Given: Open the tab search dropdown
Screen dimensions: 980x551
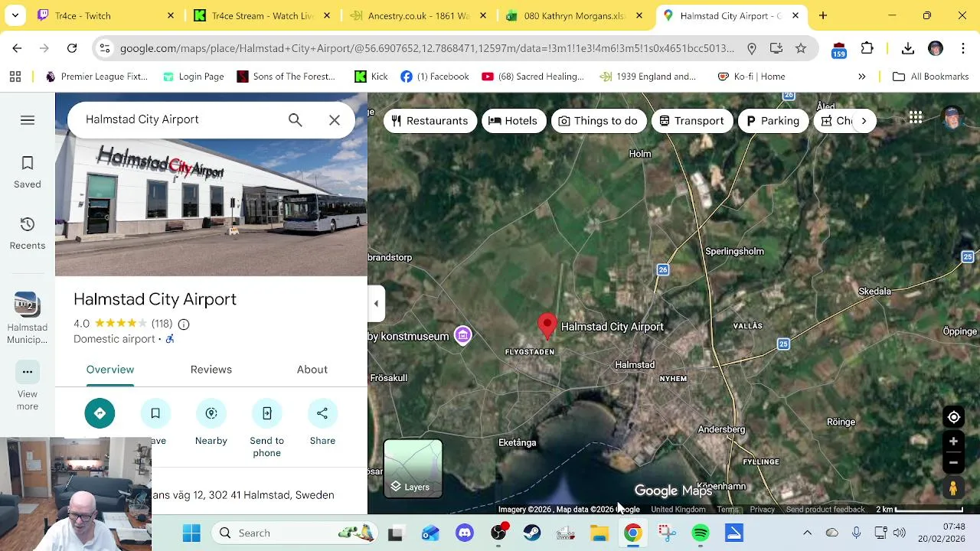Looking at the screenshot, I should point(15,15).
